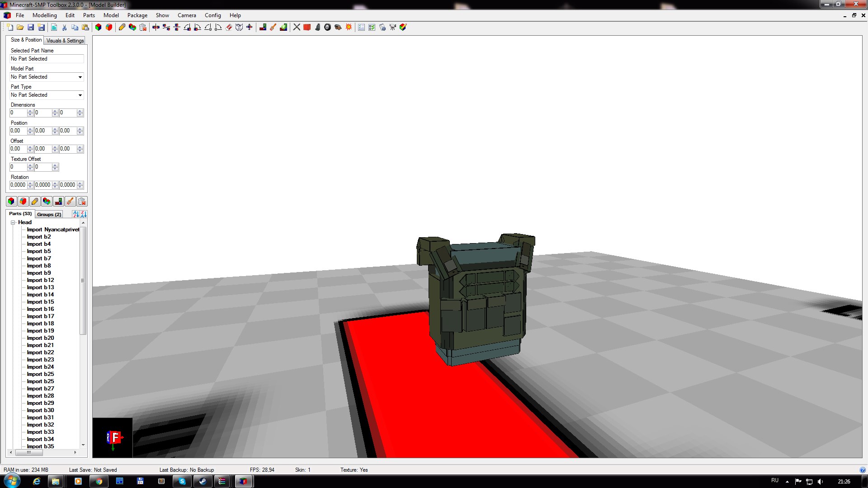Image resolution: width=868 pixels, height=488 pixels.
Task: Click the Selected Part Name field
Action: tap(47, 59)
